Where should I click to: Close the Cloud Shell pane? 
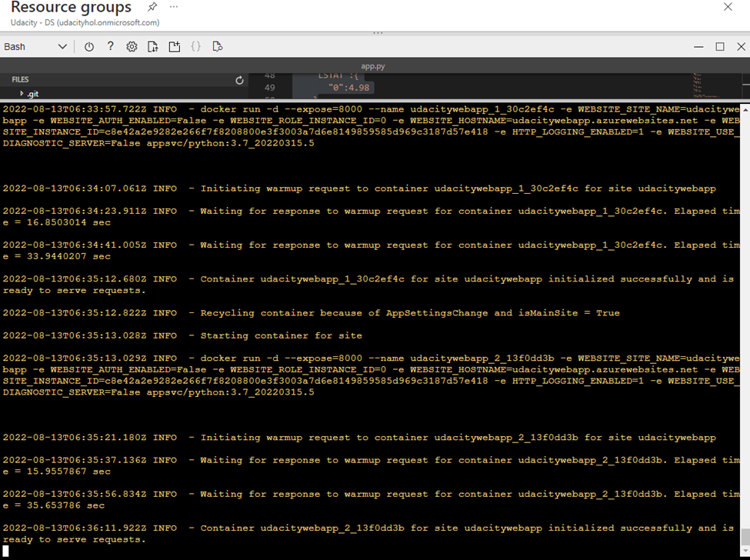[741, 46]
